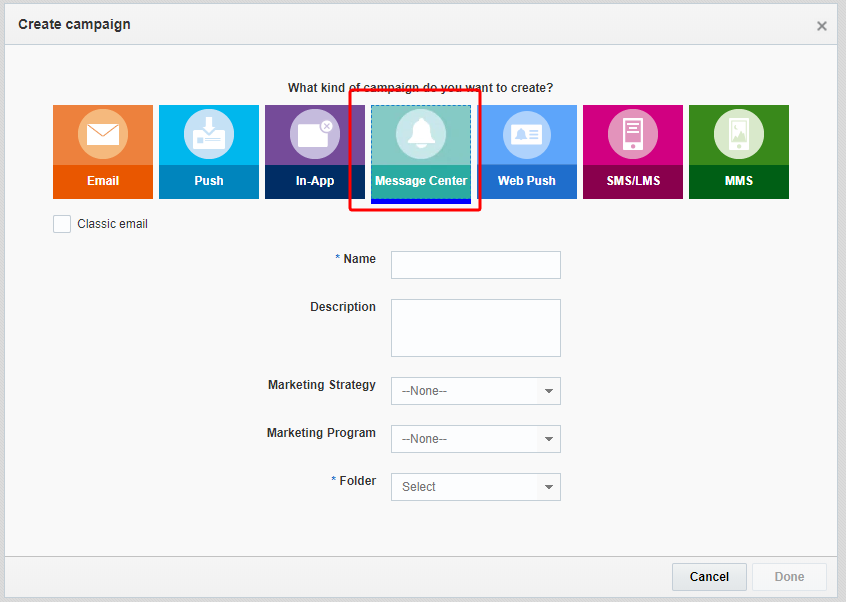Pick the MMS campaign tile
This screenshot has width=846, height=602.
pos(739,152)
